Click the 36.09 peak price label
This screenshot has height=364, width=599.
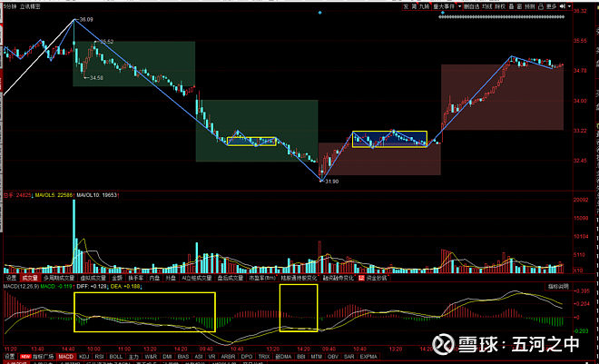click(86, 19)
